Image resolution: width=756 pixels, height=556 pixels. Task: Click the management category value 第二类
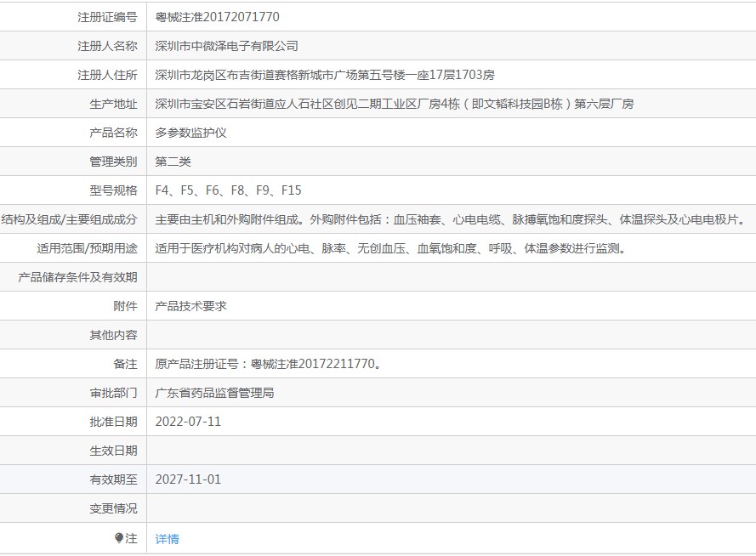coord(173,162)
